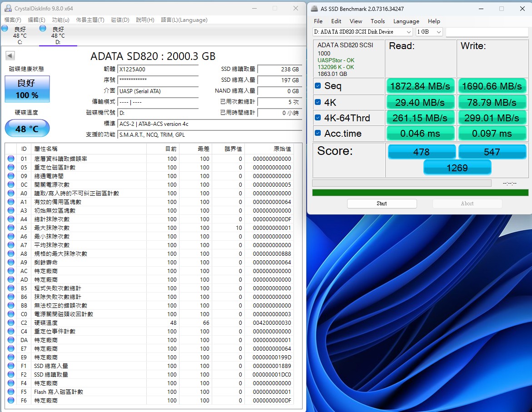Open the Tools menu in AS SSD Benchmark
This screenshot has height=412, width=532.
click(378, 21)
